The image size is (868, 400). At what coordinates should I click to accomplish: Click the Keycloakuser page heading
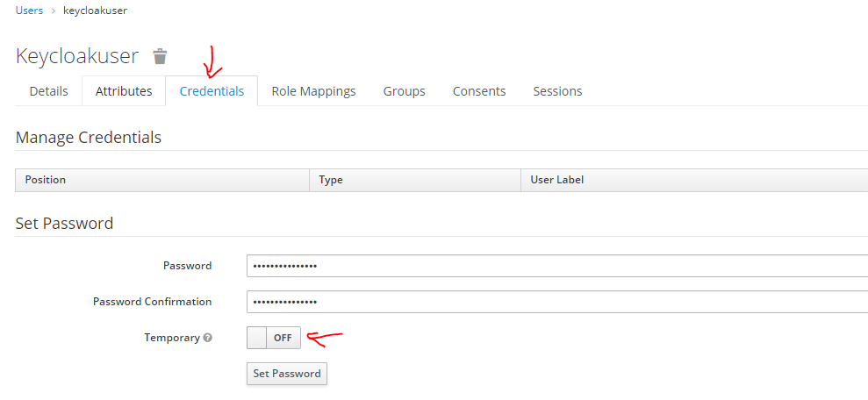pos(77,56)
